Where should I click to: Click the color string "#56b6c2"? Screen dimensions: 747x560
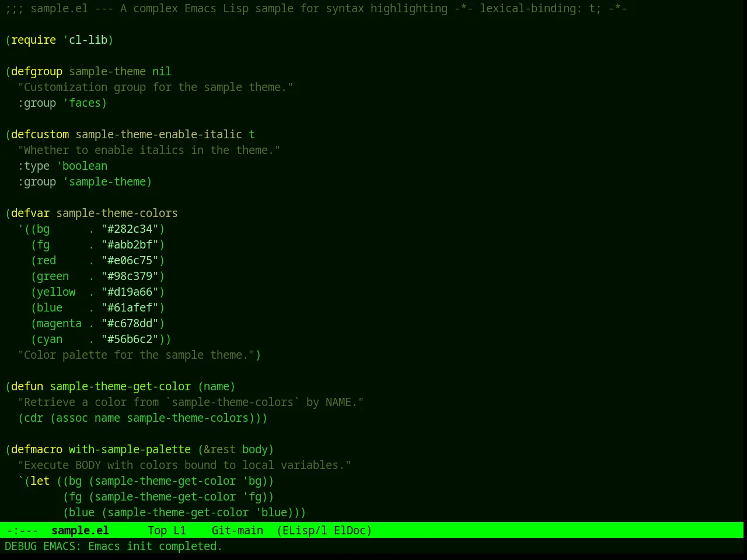coord(130,339)
